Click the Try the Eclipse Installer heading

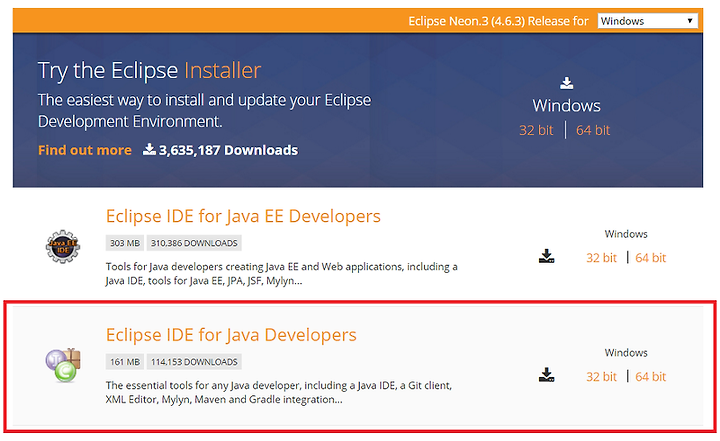[x=149, y=71]
